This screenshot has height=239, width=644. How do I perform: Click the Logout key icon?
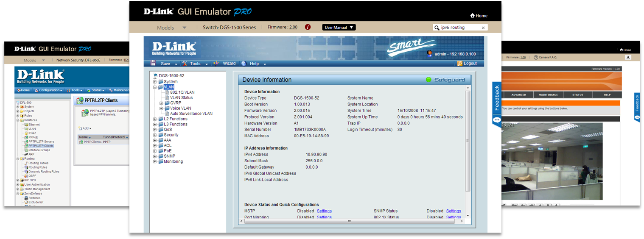tap(460, 64)
